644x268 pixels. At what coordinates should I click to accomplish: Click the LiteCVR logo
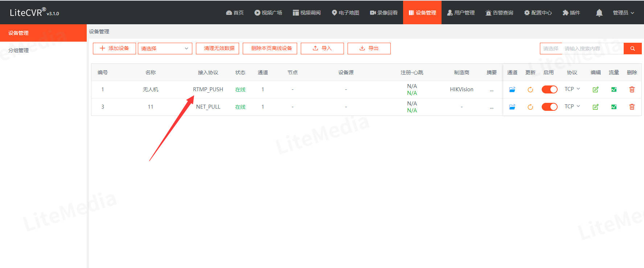pyautogui.click(x=34, y=12)
